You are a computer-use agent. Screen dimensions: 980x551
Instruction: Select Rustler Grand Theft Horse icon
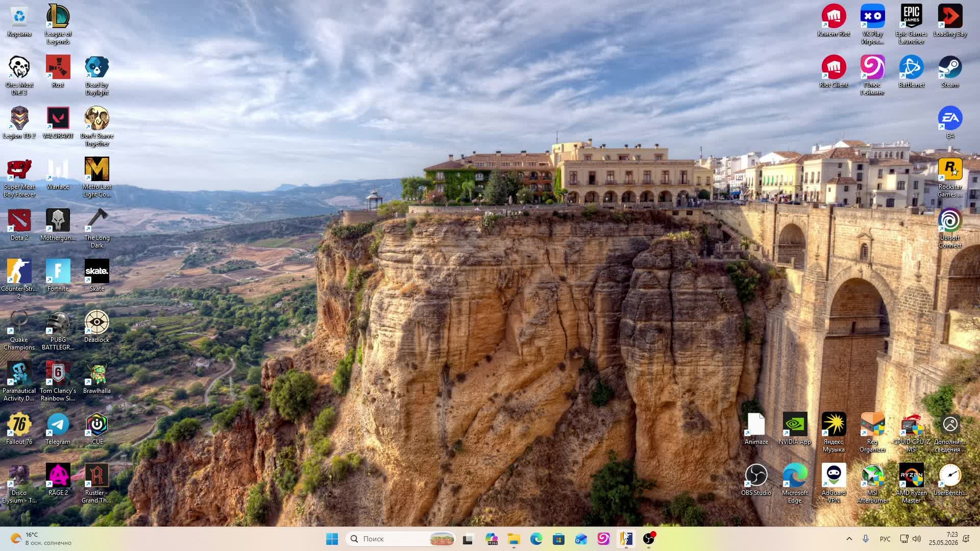point(97,484)
